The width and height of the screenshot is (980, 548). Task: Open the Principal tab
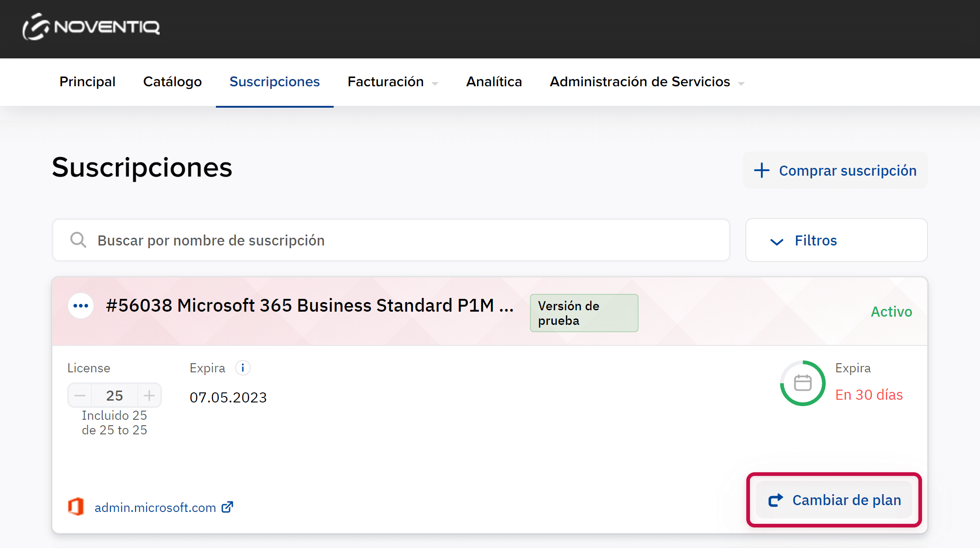pos(87,82)
